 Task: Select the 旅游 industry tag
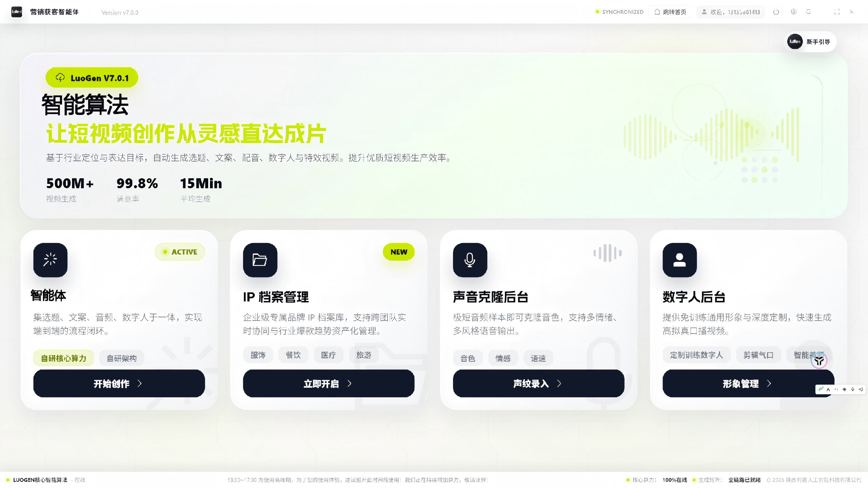click(364, 355)
